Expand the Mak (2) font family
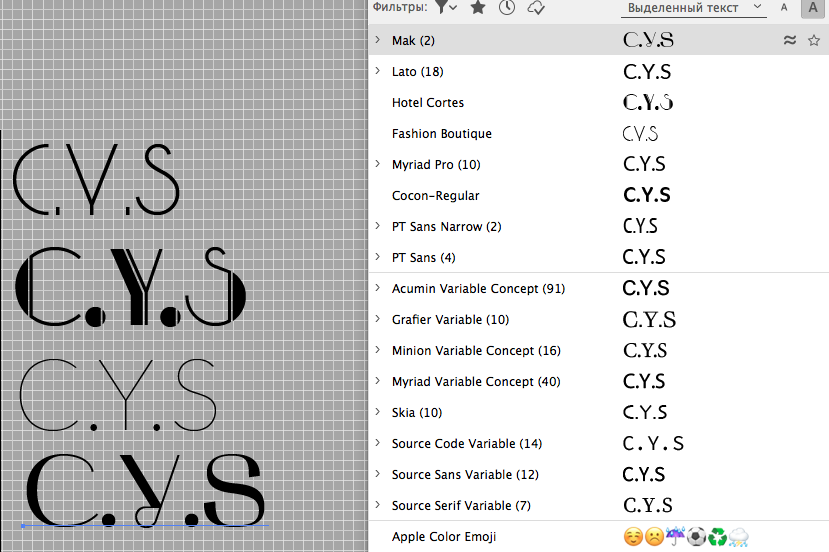This screenshot has width=829, height=552. coord(377,40)
